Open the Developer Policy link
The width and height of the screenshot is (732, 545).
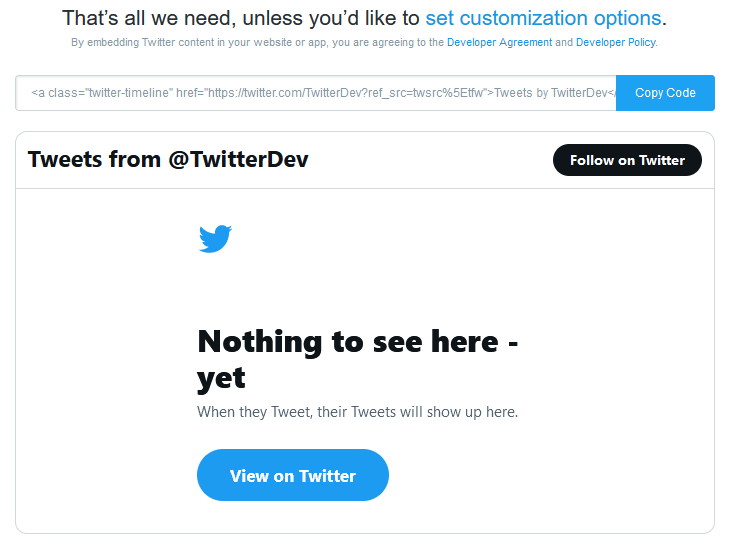[616, 43]
